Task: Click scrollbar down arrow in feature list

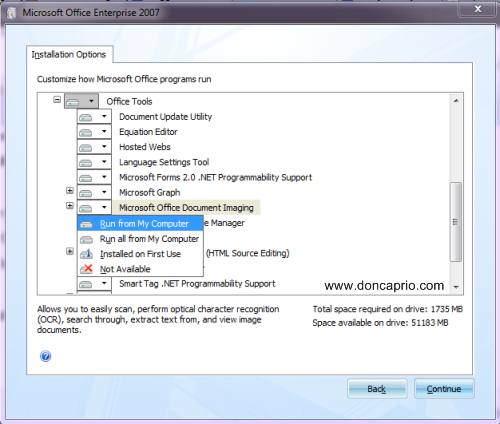Action: [x=456, y=287]
